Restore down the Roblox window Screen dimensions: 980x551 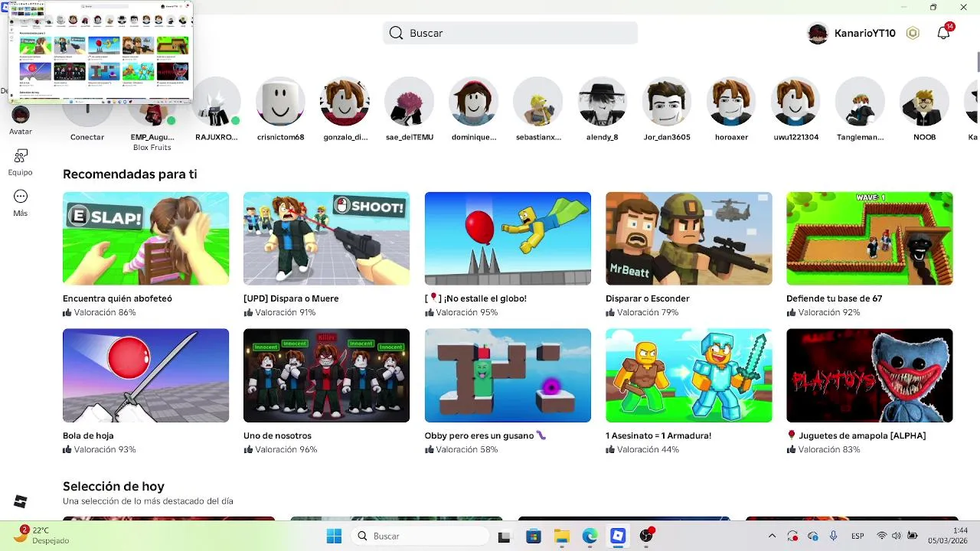(933, 7)
